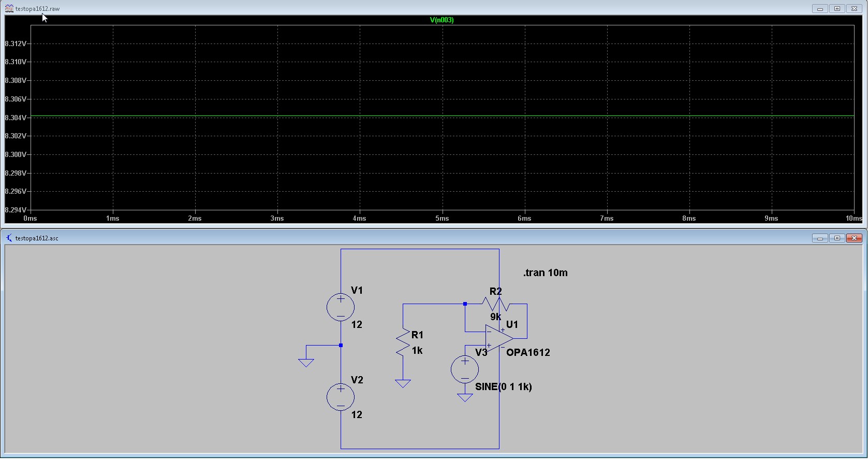Click the .tran 10m directive text
Image resolution: width=868 pixels, height=459 pixels.
coord(545,272)
